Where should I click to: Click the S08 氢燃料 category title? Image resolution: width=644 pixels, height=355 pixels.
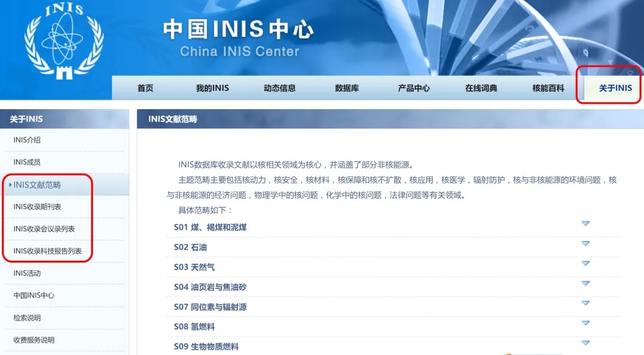[x=194, y=326]
